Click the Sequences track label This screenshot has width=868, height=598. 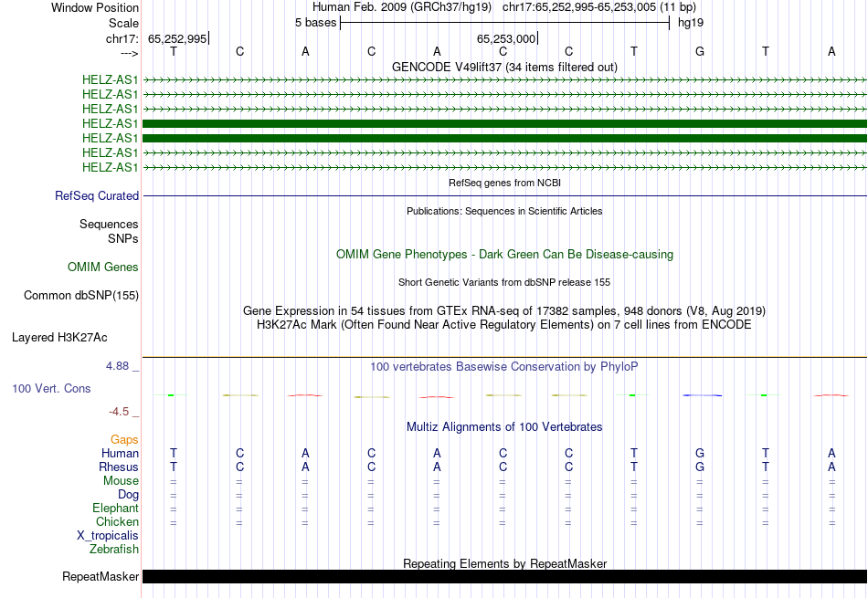tap(109, 224)
